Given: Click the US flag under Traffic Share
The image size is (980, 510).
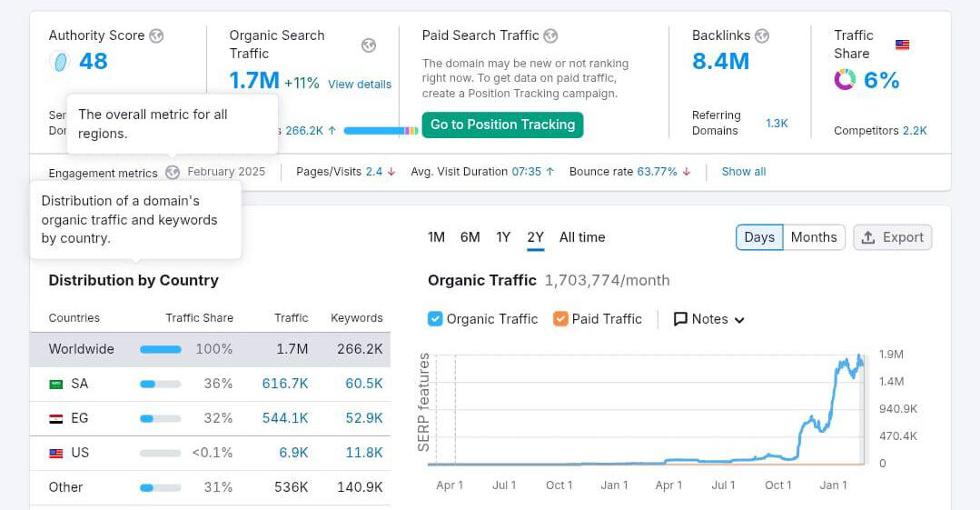Looking at the screenshot, I should point(902,45).
